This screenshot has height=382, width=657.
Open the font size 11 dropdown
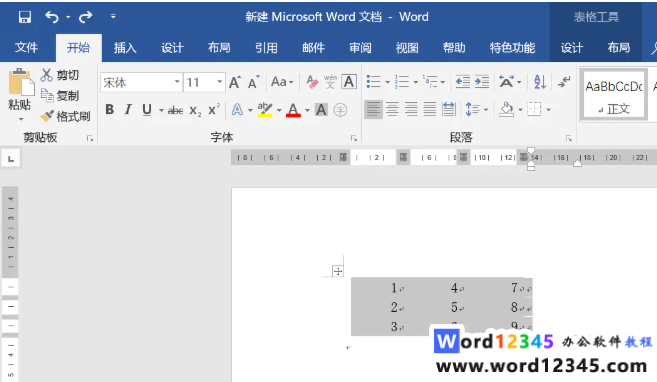click(219, 82)
